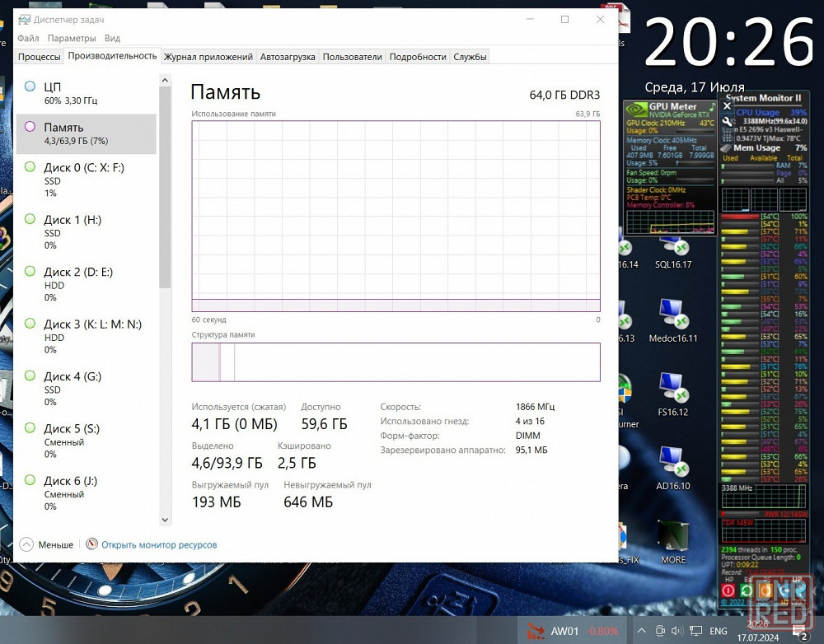Open the AW01 stock widget on taskbar
Image resolution: width=824 pixels, height=644 pixels.
[573, 631]
